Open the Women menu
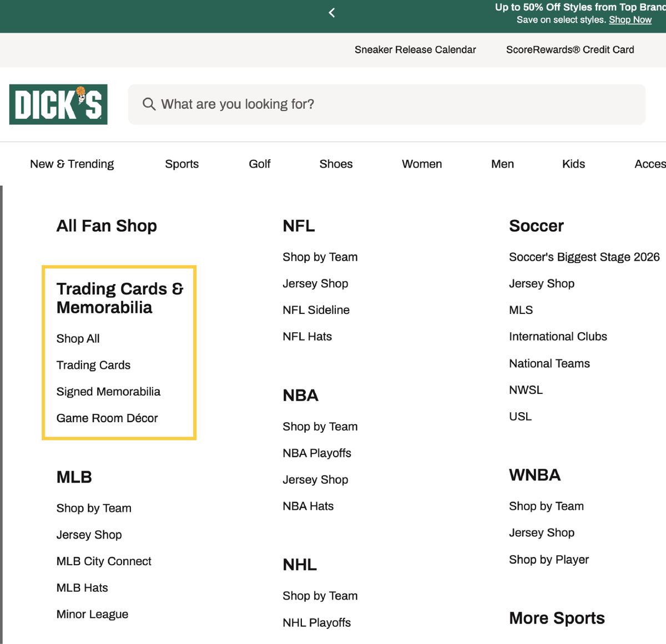 coord(422,164)
